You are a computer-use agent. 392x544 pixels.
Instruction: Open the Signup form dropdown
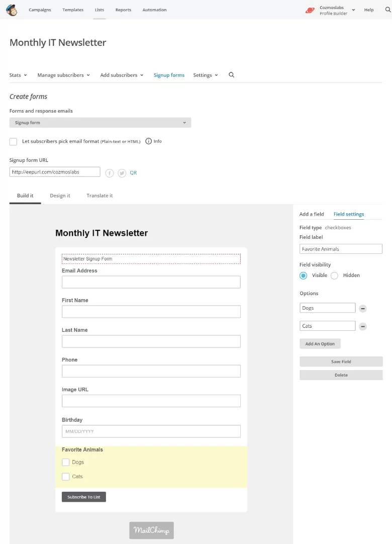tap(100, 123)
